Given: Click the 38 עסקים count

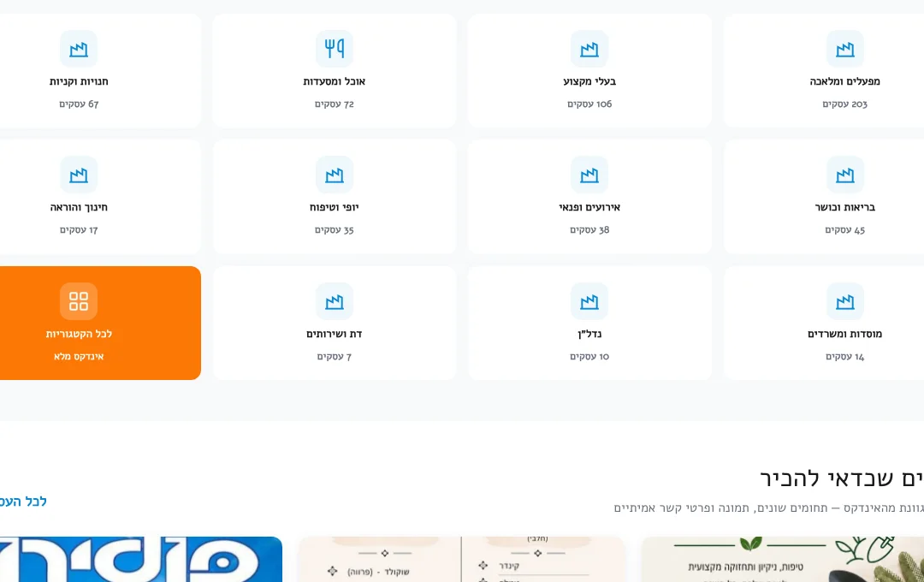Looking at the screenshot, I should 589,230.
